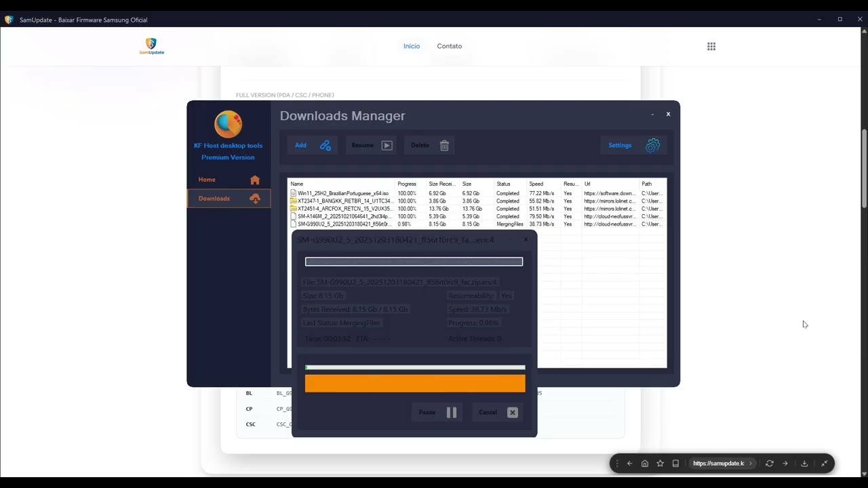The image size is (868, 488).
Task: Click the folder icon of the XT2451-4_ARCFOX row
Action: pos(294,209)
